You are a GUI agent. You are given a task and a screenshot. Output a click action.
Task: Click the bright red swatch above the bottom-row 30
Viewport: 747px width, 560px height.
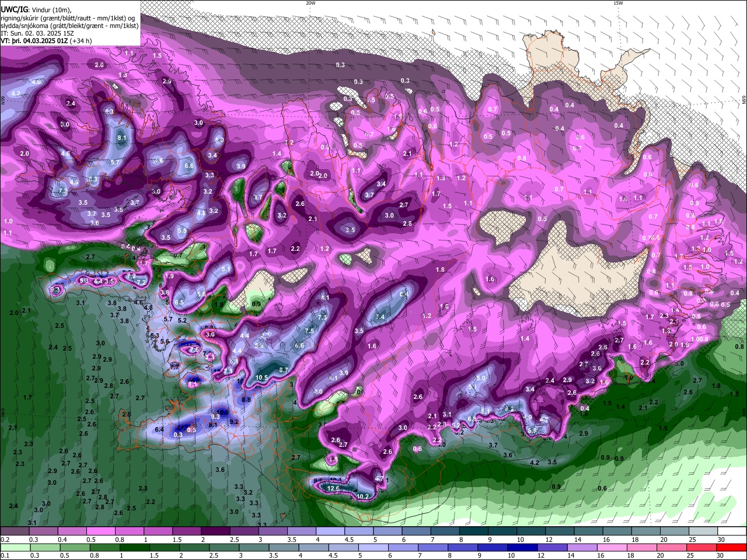click(731, 547)
